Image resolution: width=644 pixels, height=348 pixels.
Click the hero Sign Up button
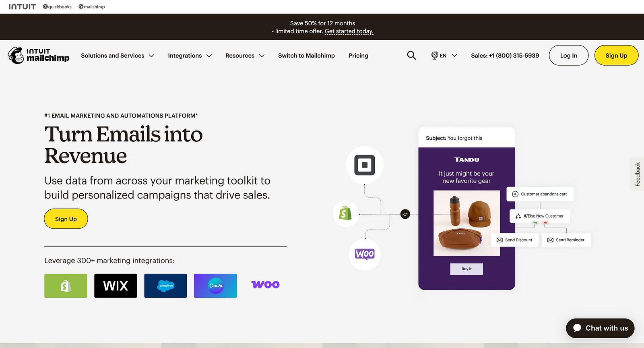(x=66, y=219)
